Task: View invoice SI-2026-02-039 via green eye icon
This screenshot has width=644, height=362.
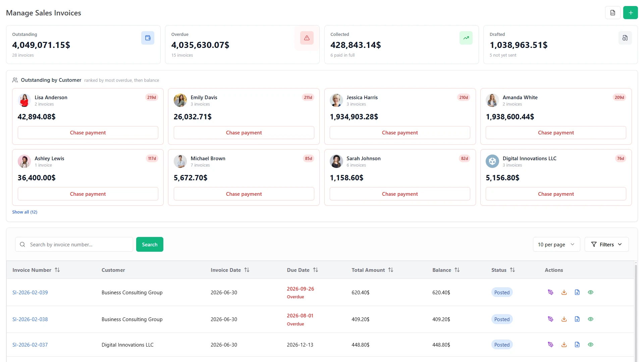Action: point(590,292)
